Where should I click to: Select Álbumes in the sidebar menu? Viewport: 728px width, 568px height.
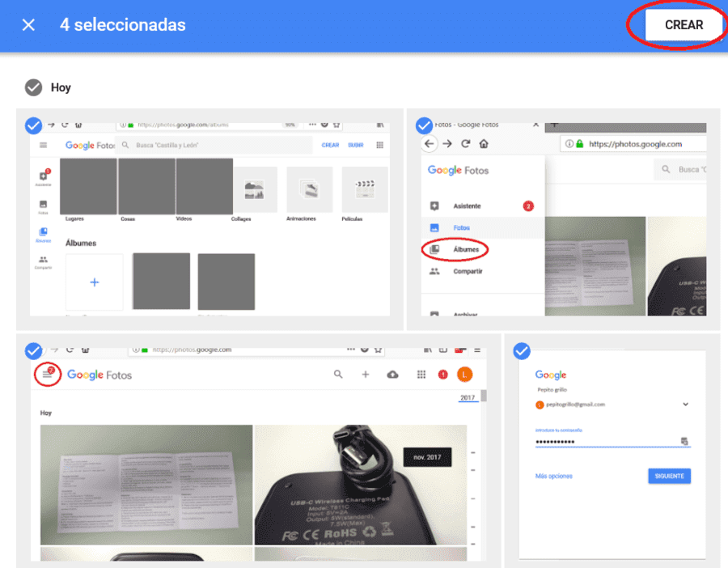coord(466,249)
